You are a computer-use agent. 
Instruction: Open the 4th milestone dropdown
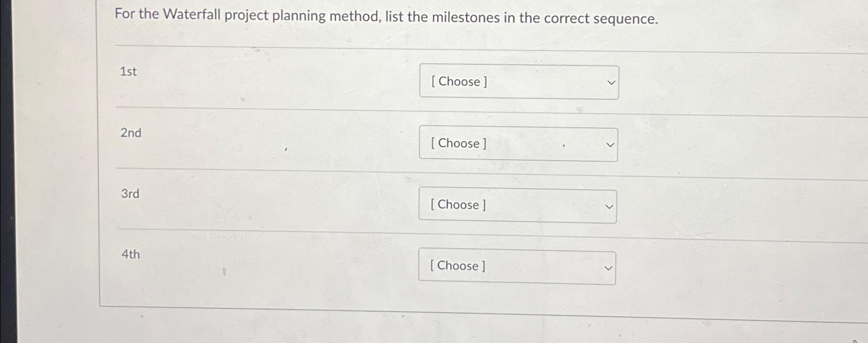(x=517, y=267)
